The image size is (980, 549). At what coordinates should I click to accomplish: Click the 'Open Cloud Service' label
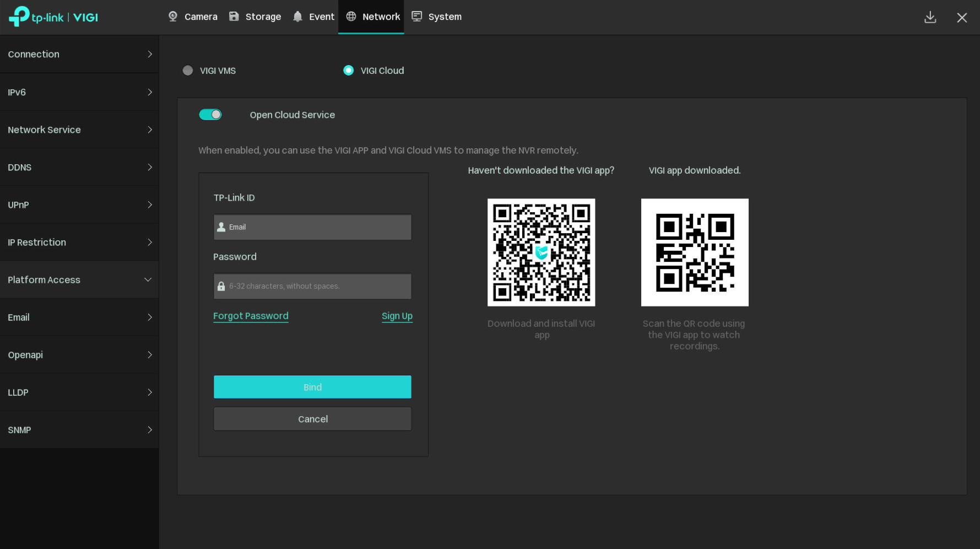coord(293,115)
